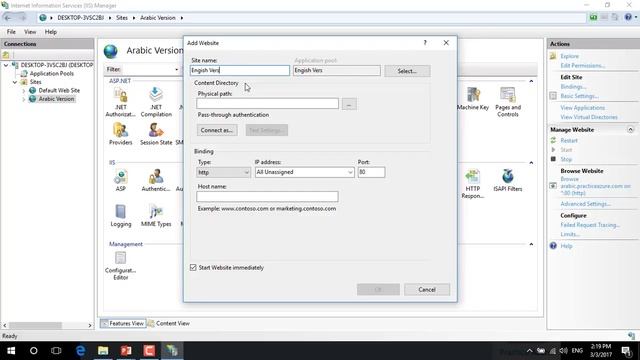Open the notification center icon

627,351
